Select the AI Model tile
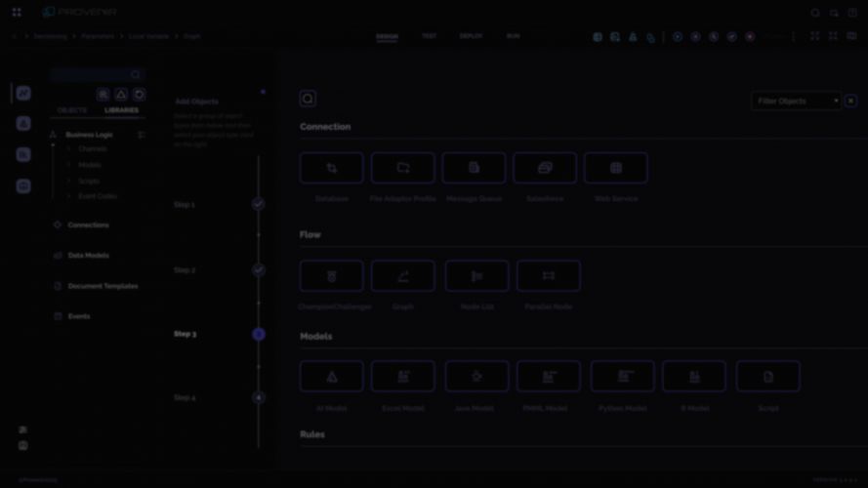The height and width of the screenshot is (488, 868). (x=331, y=377)
